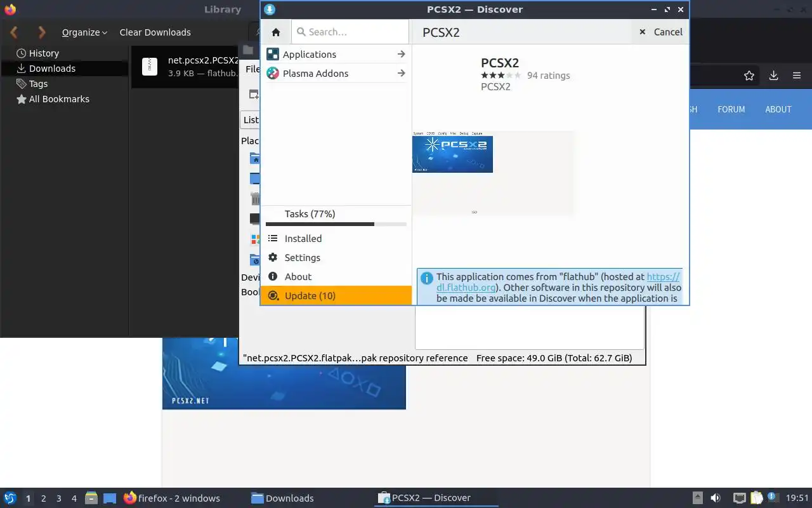The height and width of the screenshot is (508, 812).
Task: Click the network tray icon
Action: coord(739,498)
